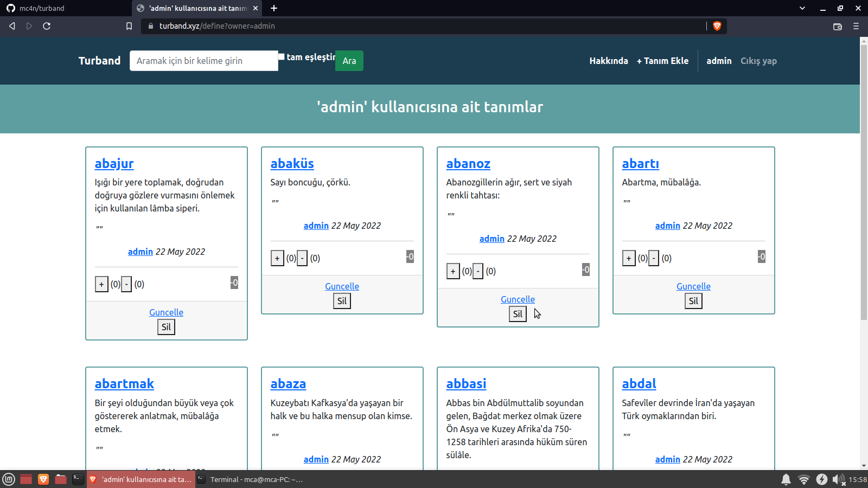Open the abaza word link
The height and width of the screenshot is (488, 868).
pos(288,384)
